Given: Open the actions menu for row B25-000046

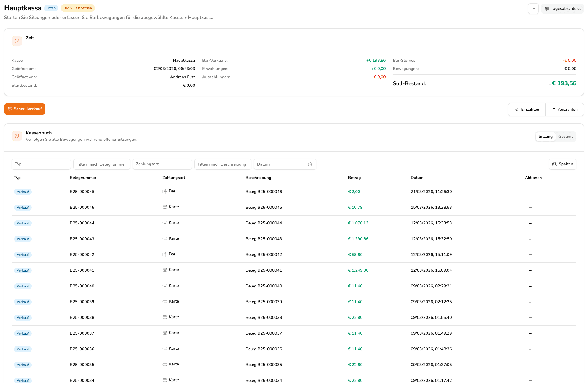Looking at the screenshot, I should (530, 192).
